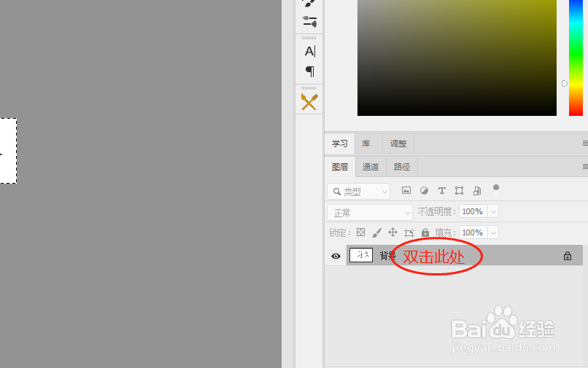
Task: Open the 学习 panel group menu
Action: click(x=585, y=143)
